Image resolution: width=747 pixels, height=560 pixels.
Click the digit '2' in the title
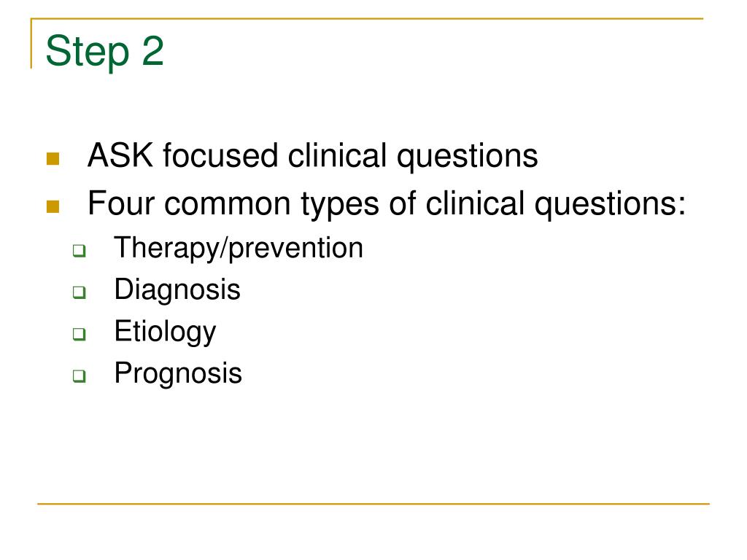coord(153,50)
